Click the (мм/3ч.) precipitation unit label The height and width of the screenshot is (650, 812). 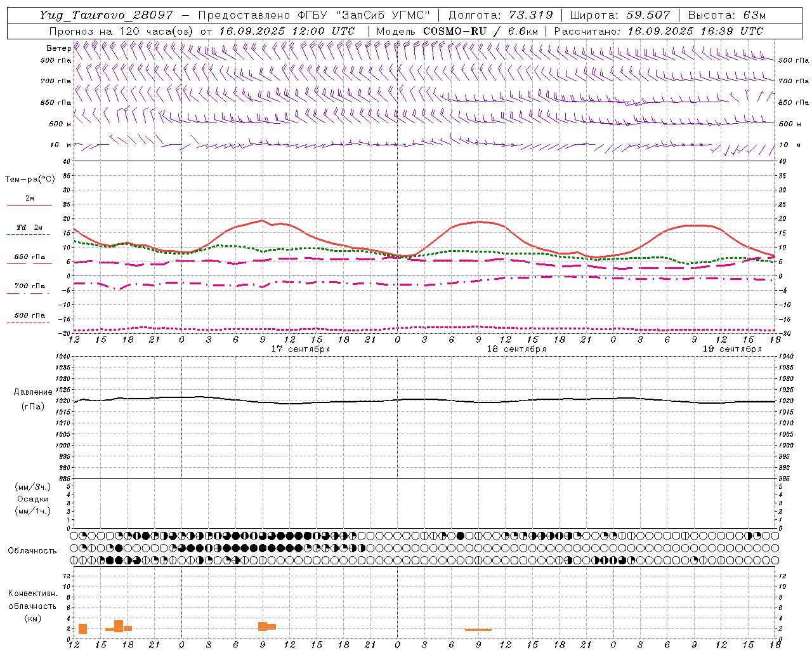33,487
